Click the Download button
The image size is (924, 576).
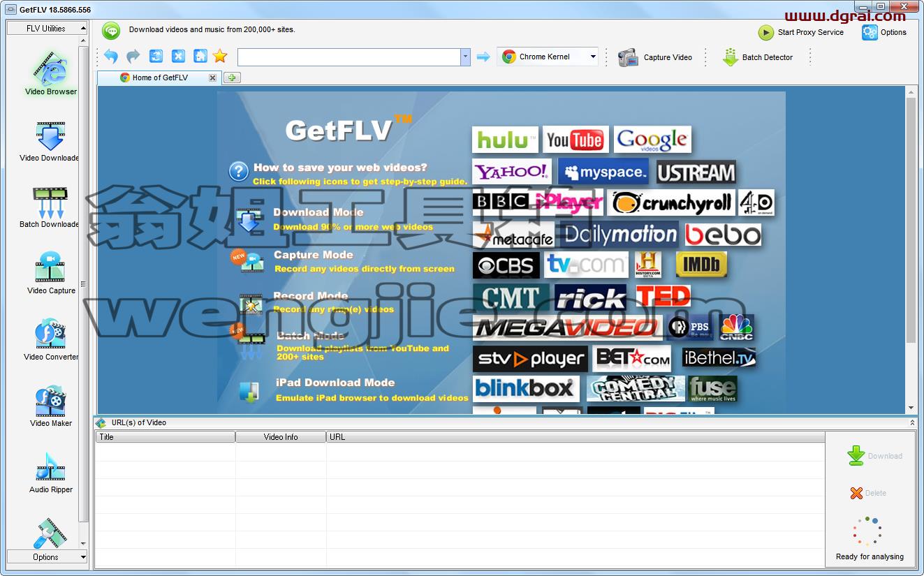pyautogui.click(x=874, y=456)
